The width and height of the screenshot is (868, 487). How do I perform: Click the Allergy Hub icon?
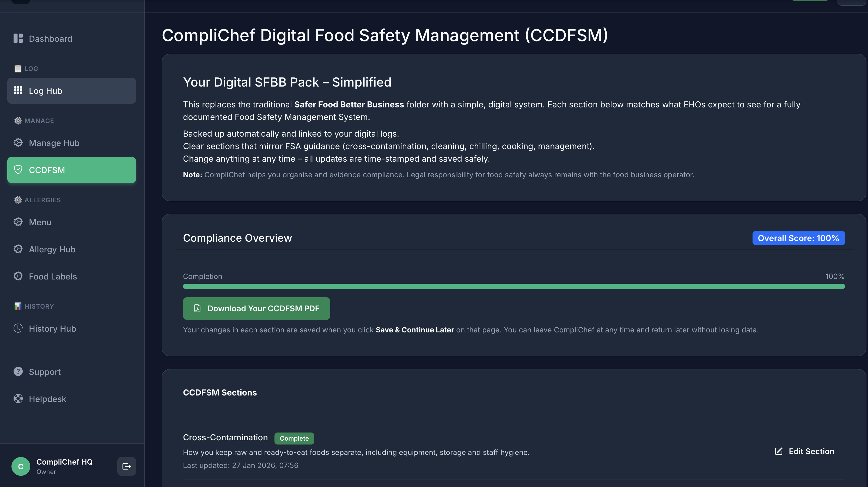tap(18, 249)
